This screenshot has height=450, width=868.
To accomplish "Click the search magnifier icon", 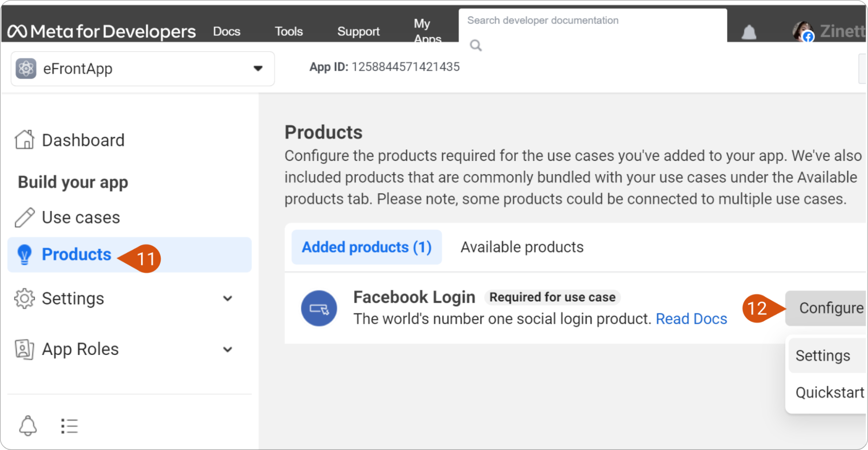I will coord(476,45).
